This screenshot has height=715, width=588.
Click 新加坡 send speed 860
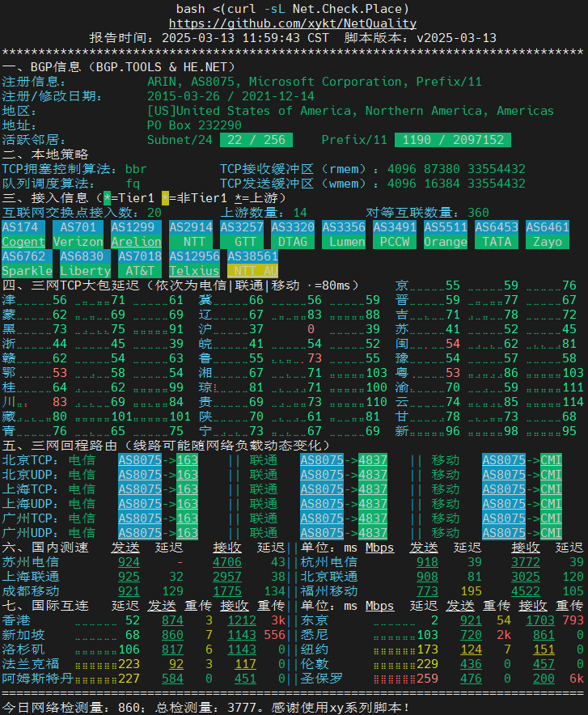[x=173, y=635]
